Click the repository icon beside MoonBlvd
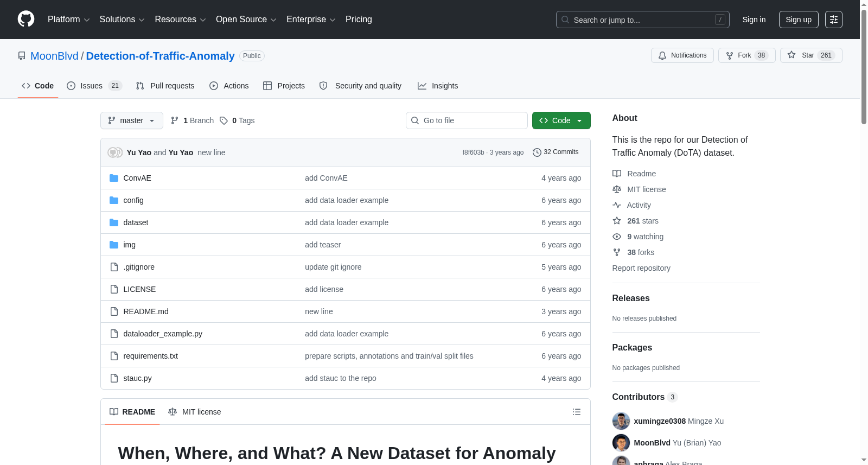This screenshot has width=868, height=465. 22,56
